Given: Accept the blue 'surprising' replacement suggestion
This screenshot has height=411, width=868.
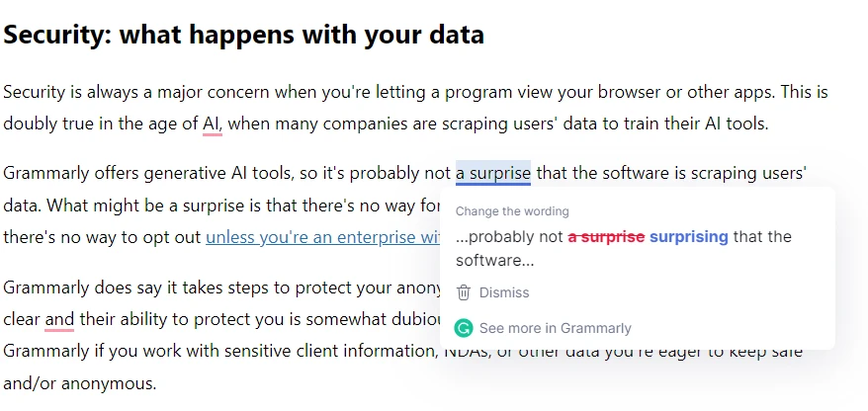Looking at the screenshot, I should pyautogui.click(x=689, y=237).
